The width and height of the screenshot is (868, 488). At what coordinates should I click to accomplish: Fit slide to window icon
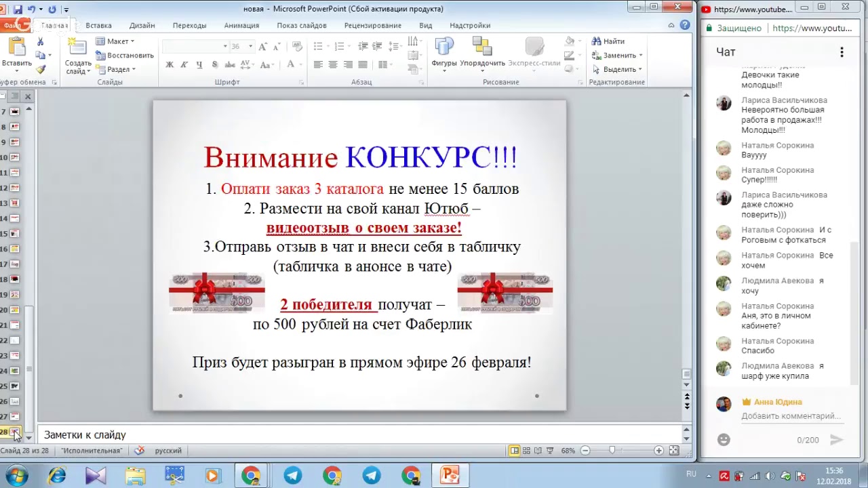(674, 451)
